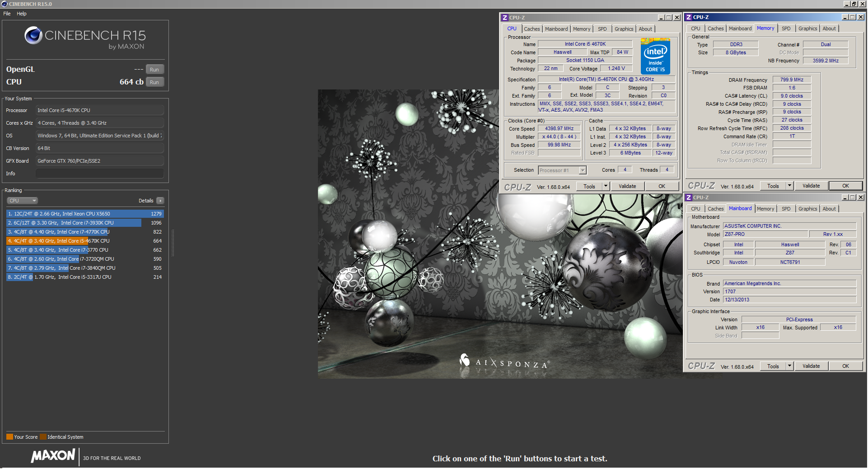
Task: Run the OpenGL benchmark
Action: (x=154, y=70)
